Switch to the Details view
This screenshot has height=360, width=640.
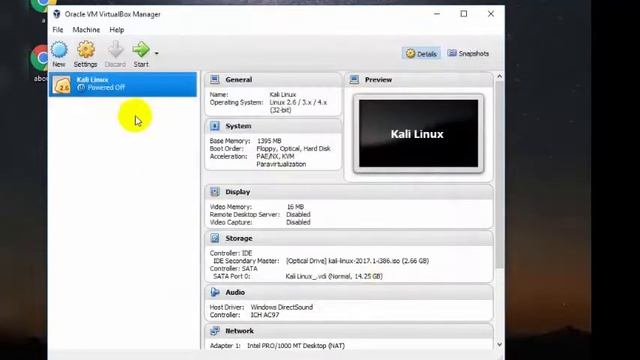(421, 53)
